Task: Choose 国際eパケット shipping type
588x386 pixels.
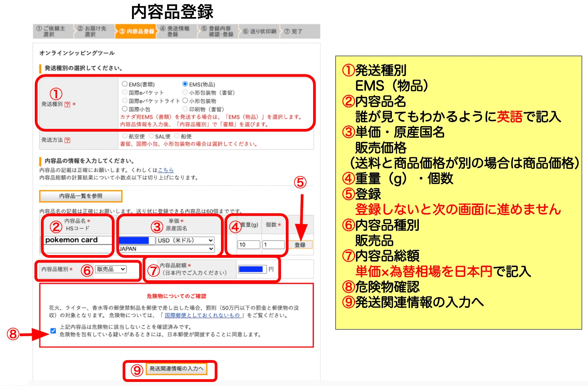Action: pos(125,92)
